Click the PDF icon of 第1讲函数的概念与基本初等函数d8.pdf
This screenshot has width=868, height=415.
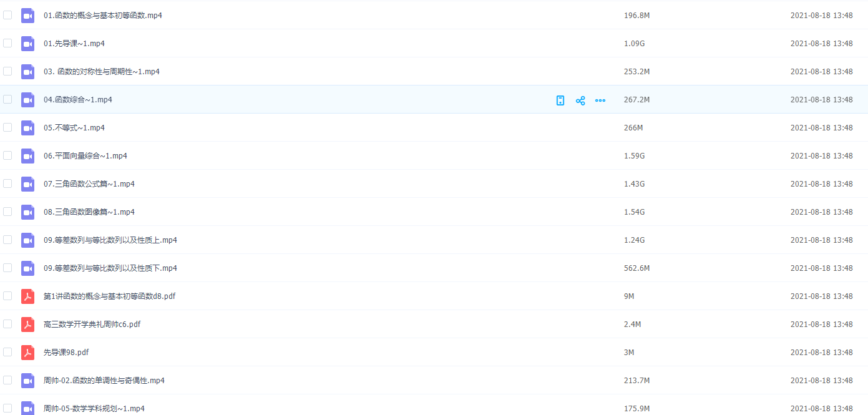pos(27,296)
